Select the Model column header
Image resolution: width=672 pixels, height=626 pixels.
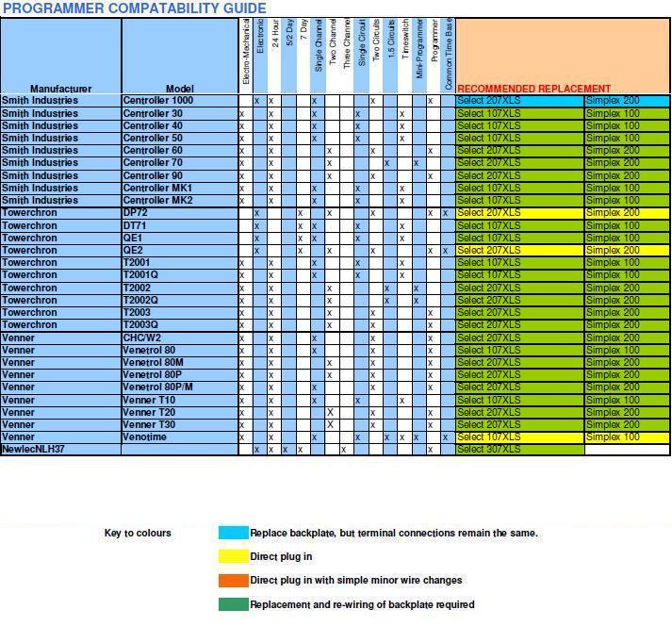[179, 89]
